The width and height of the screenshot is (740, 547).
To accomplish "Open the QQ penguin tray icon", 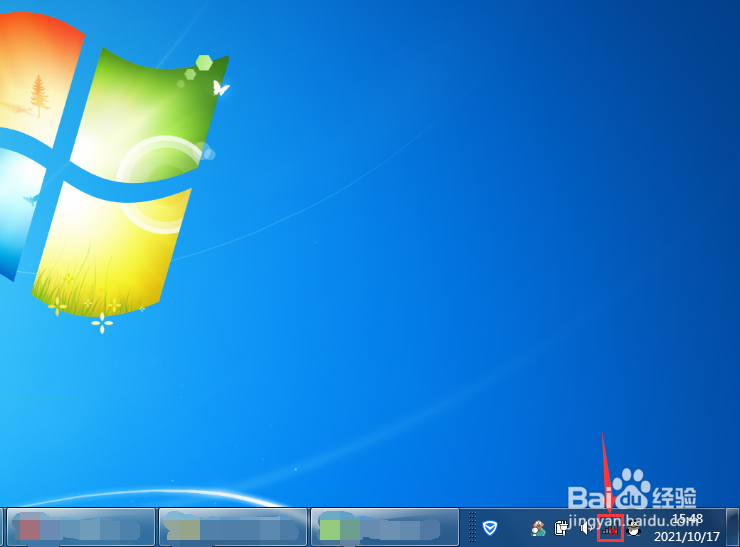I will click(634, 529).
